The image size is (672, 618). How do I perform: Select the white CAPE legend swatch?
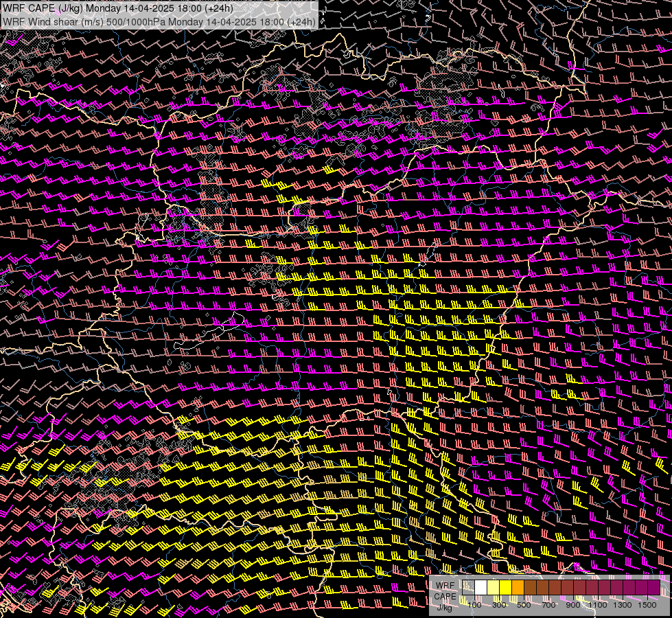(481, 587)
